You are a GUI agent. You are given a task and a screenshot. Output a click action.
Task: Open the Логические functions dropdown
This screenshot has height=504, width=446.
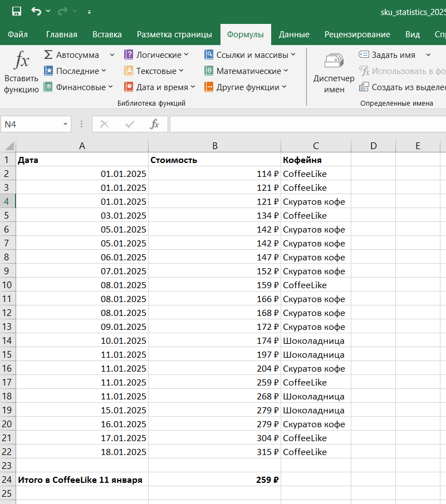(x=156, y=55)
